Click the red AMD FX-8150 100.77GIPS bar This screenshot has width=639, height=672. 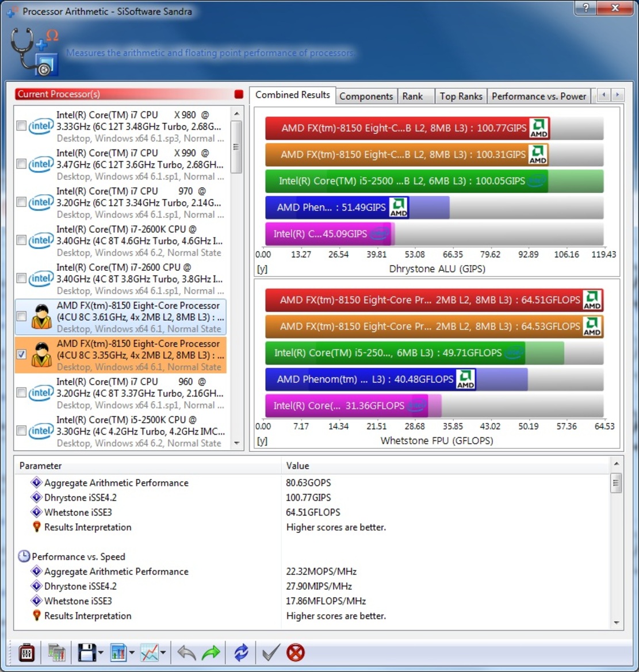click(x=407, y=128)
